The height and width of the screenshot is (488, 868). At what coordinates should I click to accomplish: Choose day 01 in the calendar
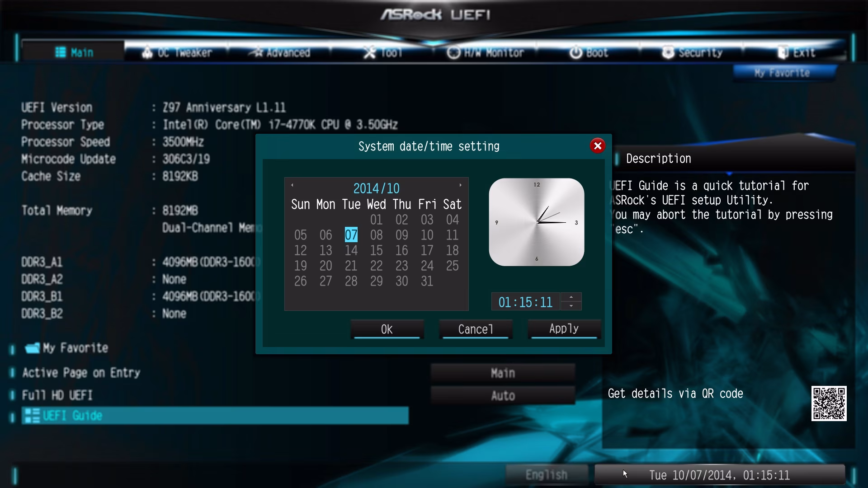point(377,220)
